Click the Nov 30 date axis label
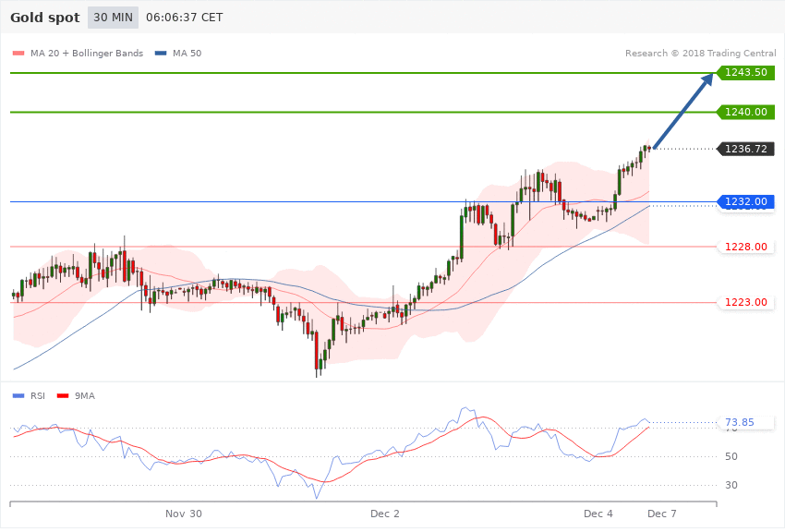The image size is (785, 532). tap(183, 514)
